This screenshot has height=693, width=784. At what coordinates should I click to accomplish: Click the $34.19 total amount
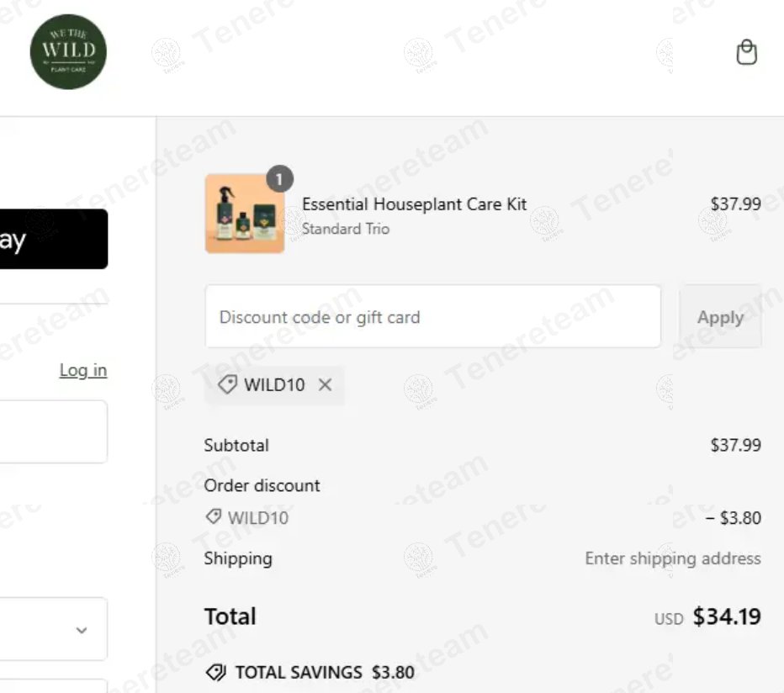(x=727, y=616)
